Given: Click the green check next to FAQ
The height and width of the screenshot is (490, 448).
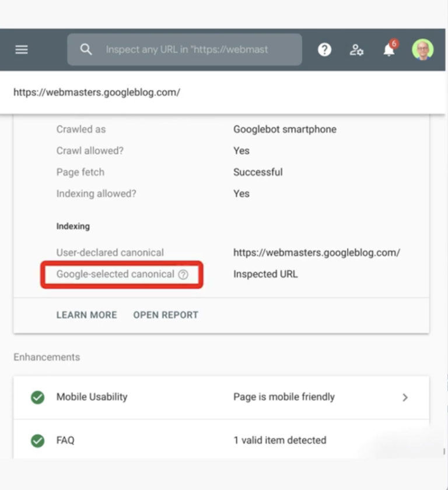Looking at the screenshot, I should 37,440.
